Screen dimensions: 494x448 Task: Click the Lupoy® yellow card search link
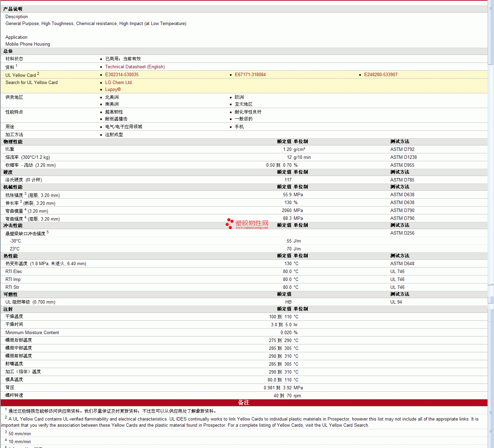113,90
